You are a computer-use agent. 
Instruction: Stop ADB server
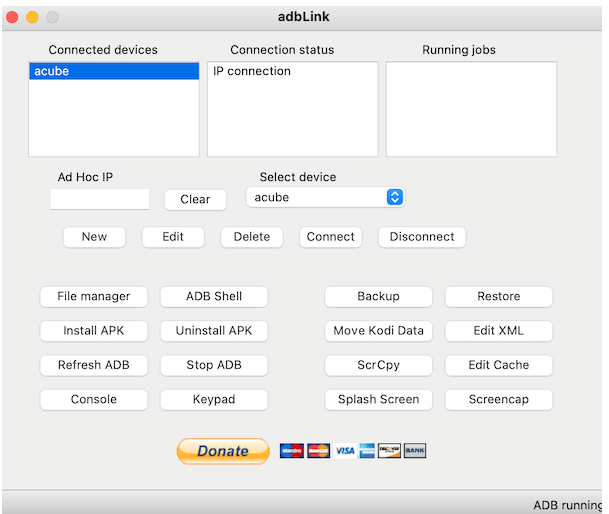pos(214,365)
